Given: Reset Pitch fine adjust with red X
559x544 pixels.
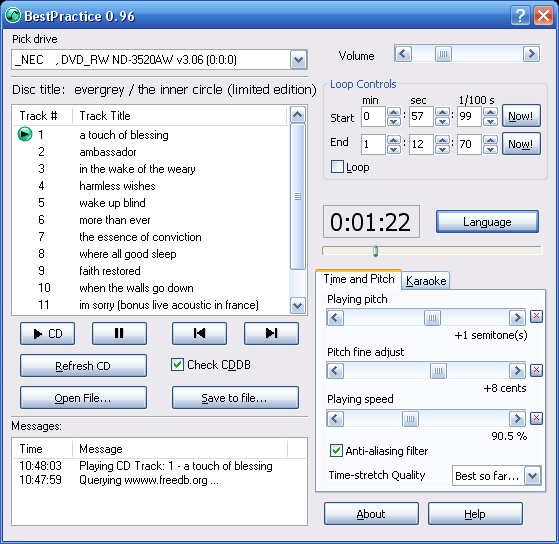Looking at the screenshot, I should click(536, 370).
